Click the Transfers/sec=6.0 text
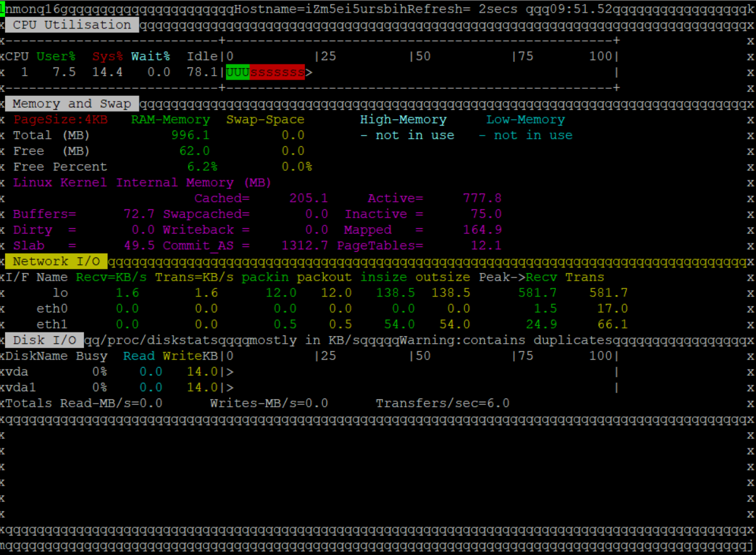Screen dimensions: 756x555 click(442, 404)
